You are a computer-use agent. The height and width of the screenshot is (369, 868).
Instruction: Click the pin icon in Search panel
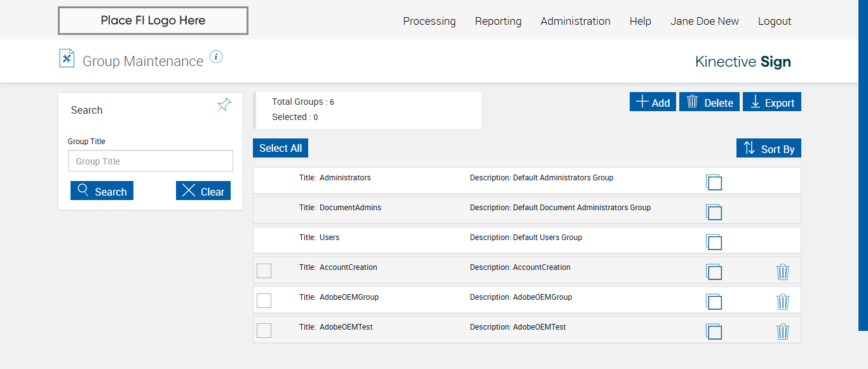click(x=224, y=105)
